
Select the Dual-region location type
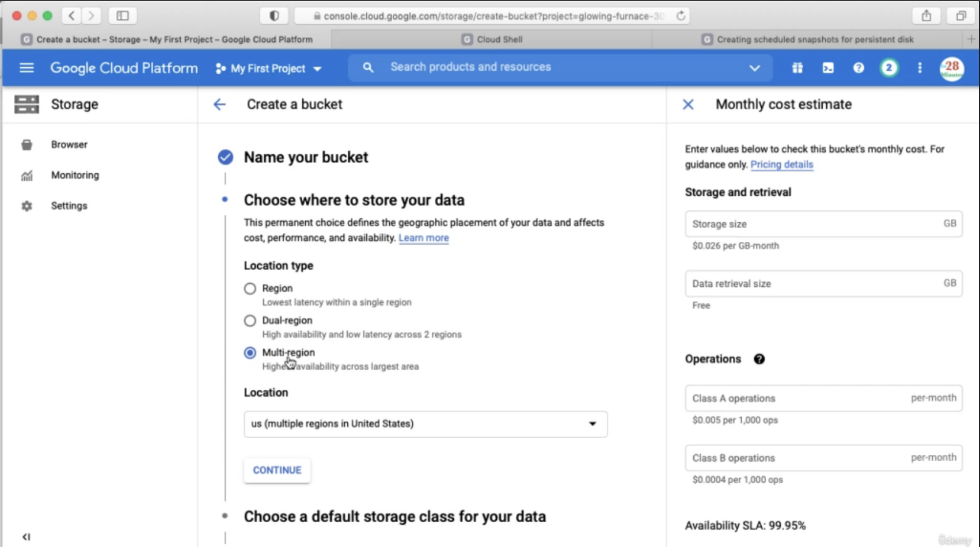coord(250,321)
